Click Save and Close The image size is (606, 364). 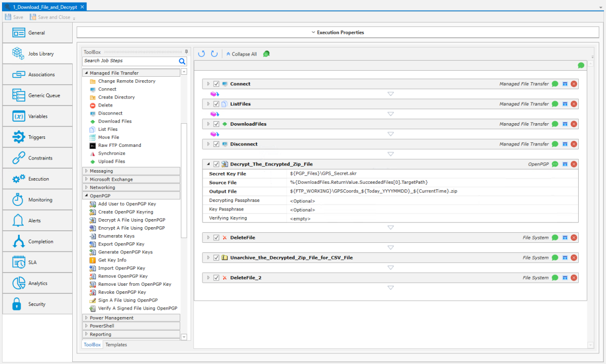(x=50, y=17)
